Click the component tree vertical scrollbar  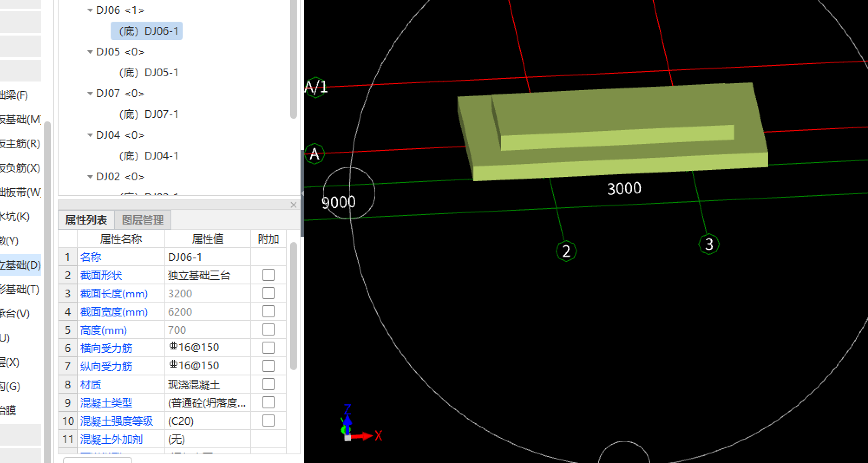(294, 59)
